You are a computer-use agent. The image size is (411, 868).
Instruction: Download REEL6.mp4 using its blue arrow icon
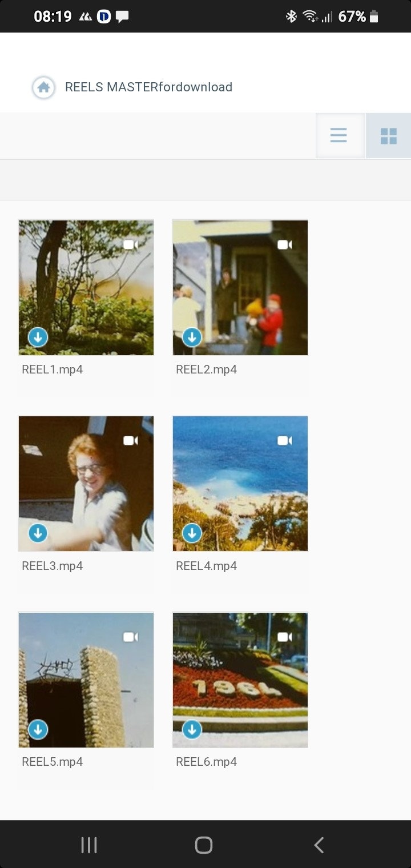[192, 729]
